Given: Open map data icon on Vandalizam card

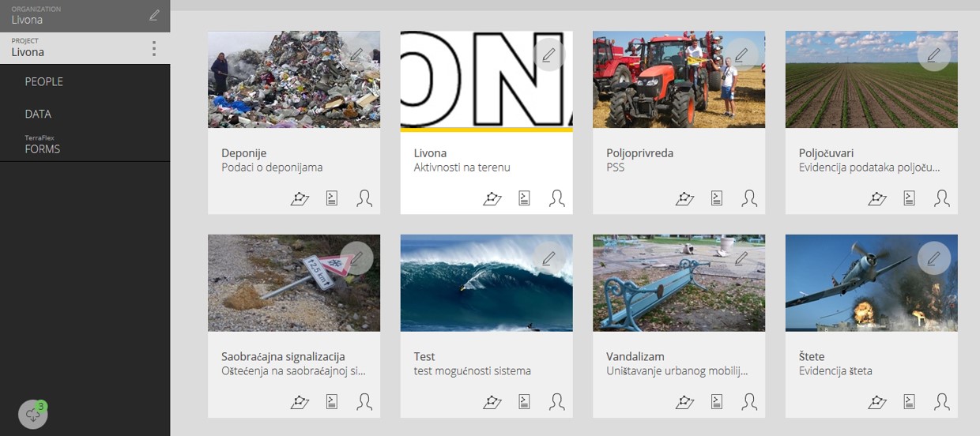Looking at the screenshot, I should pos(684,402).
